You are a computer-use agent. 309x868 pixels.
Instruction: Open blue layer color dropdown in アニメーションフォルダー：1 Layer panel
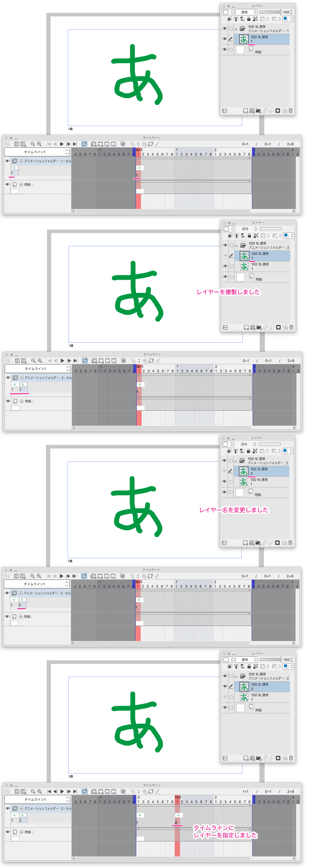pyautogui.click(x=288, y=19)
